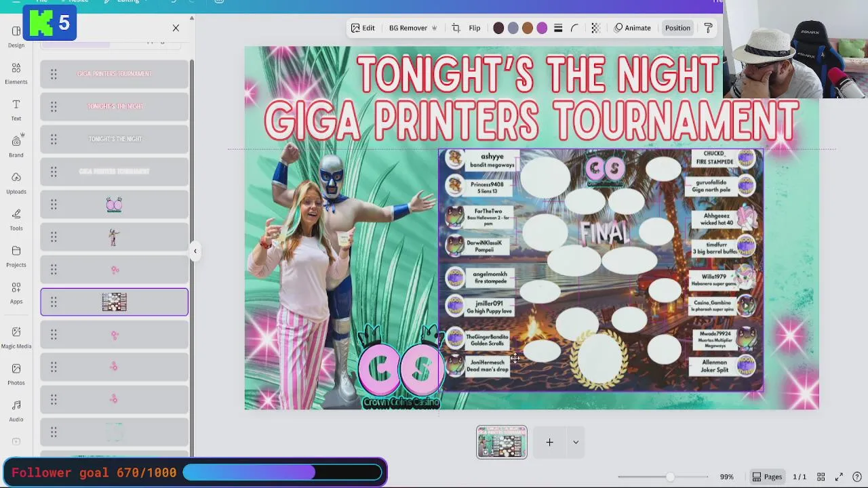Click the 99% zoom level value
868x488 pixels.
coord(726,476)
